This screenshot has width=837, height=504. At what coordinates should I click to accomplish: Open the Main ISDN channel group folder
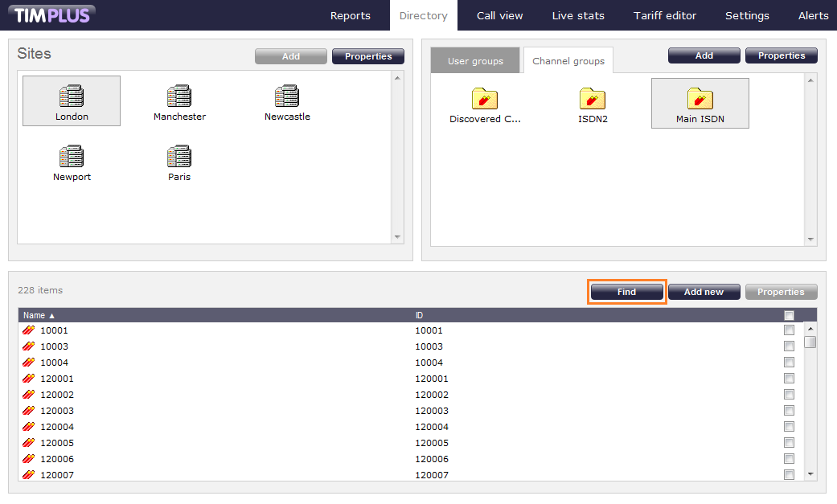(700, 99)
